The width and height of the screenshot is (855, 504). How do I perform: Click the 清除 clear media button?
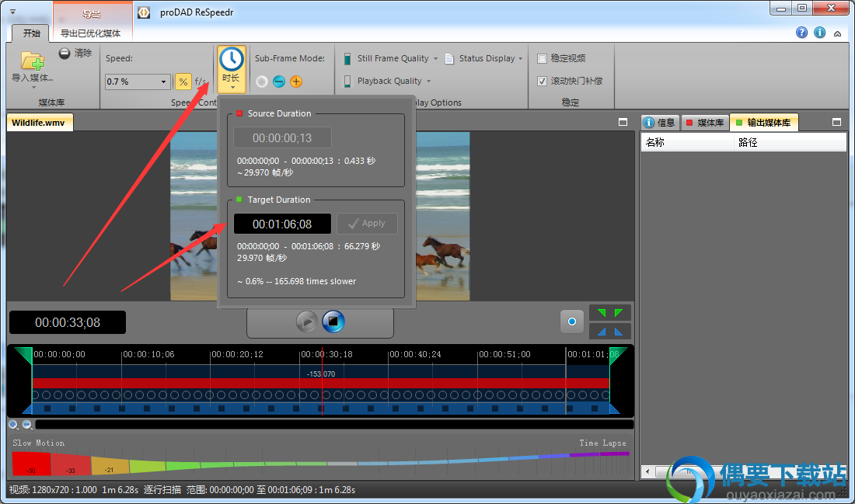tap(75, 53)
